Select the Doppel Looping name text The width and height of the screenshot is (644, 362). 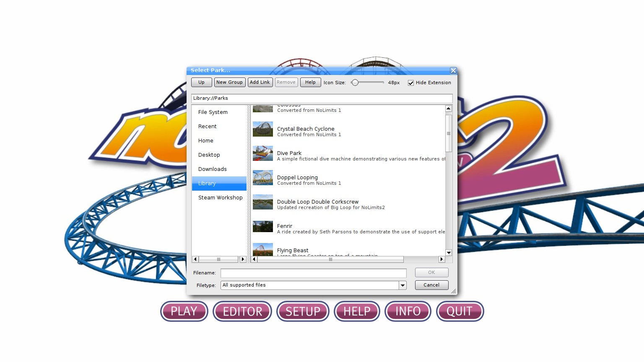point(297,178)
